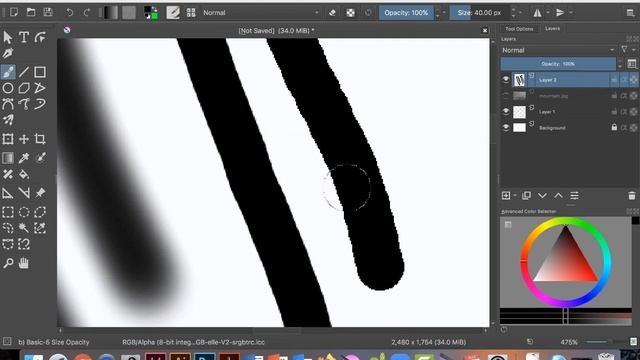Viewport: 640px width, 360px height.
Task: Select the Rectangle tool
Action: click(x=40, y=72)
